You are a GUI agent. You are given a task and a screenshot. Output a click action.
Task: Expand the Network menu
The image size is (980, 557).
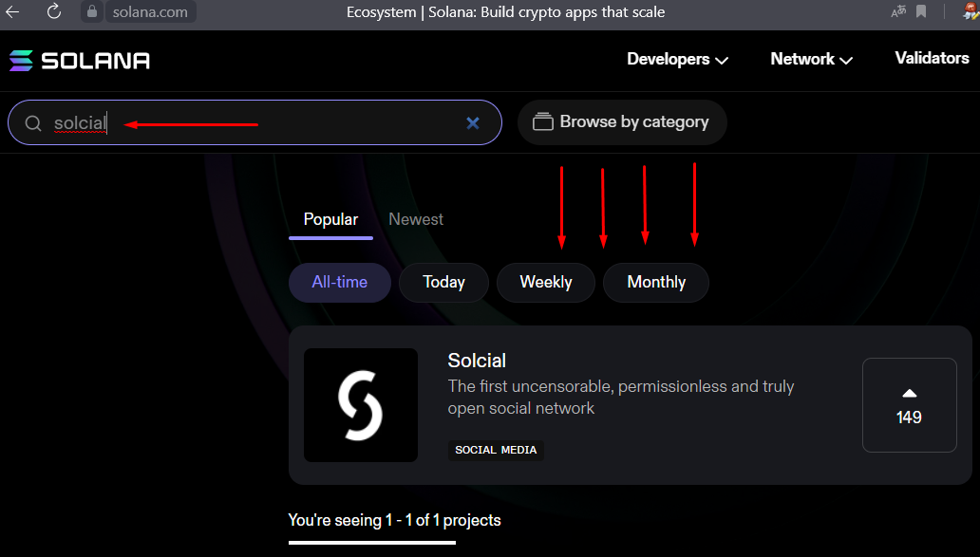point(811,60)
